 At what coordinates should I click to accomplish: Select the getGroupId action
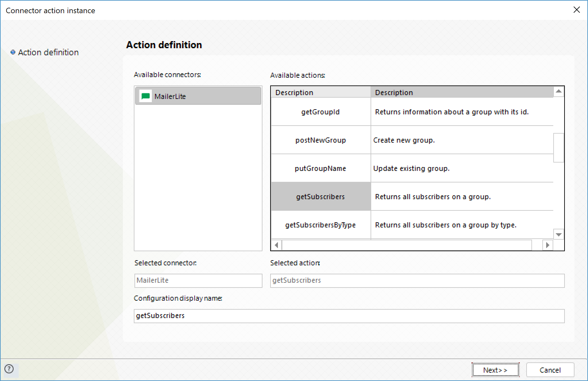click(x=321, y=112)
